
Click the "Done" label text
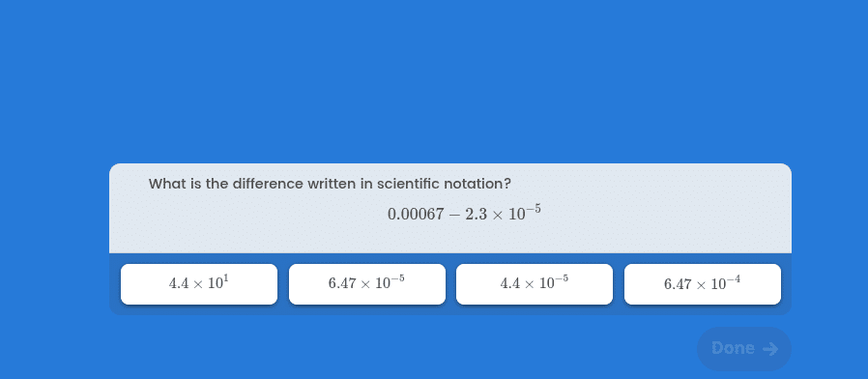(733, 348)
